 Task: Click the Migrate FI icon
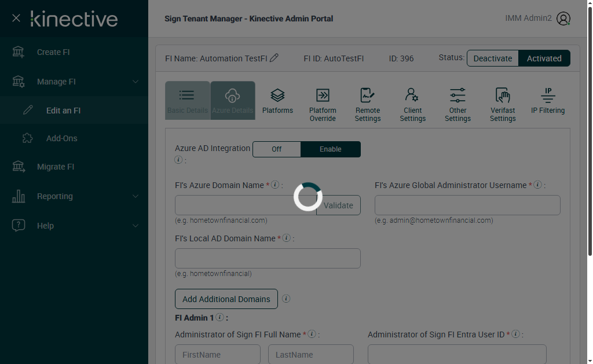[x=18, y=166]
